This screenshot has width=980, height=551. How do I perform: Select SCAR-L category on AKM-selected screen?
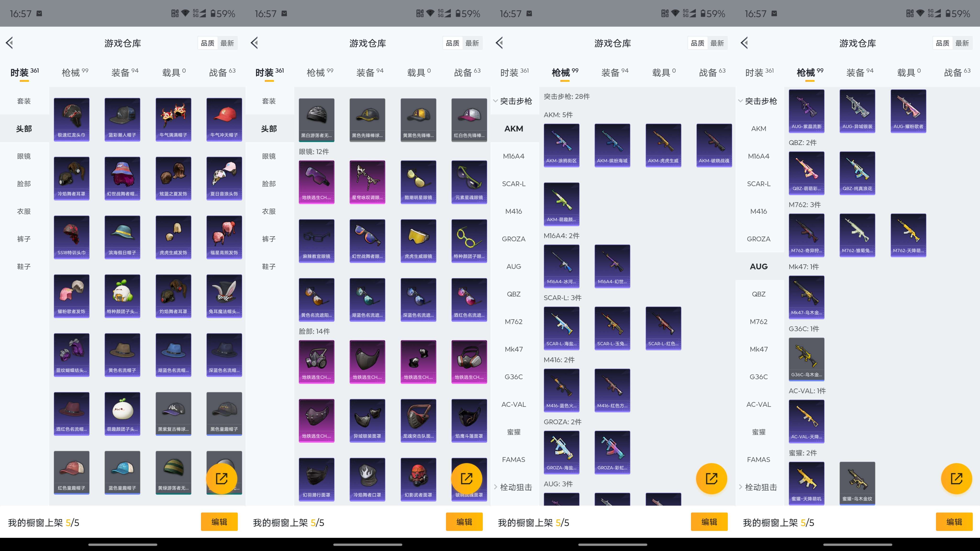(514, 184)
